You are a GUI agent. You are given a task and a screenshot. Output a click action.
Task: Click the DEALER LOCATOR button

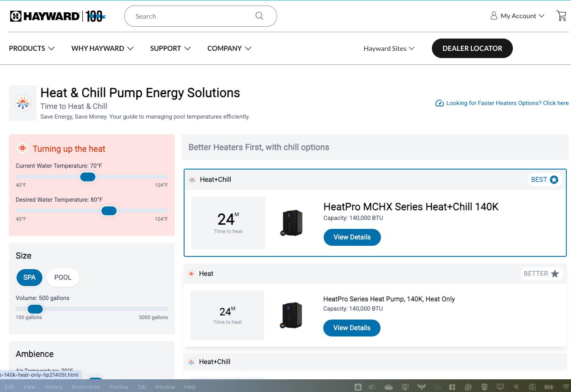click(x=472, y=48)
